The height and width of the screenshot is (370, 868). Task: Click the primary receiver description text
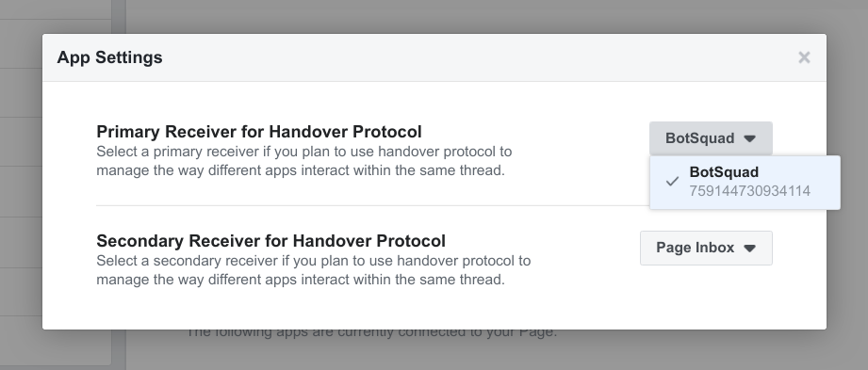coord(303,161)
